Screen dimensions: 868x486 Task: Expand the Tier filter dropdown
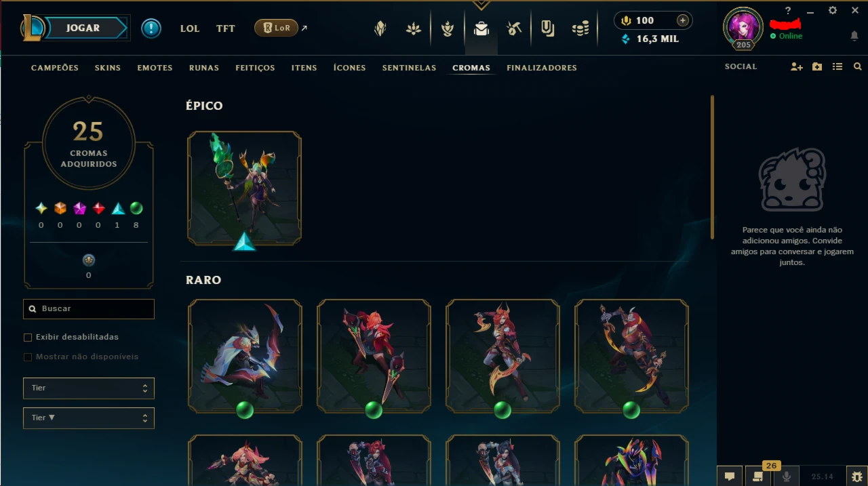[89, 388]
